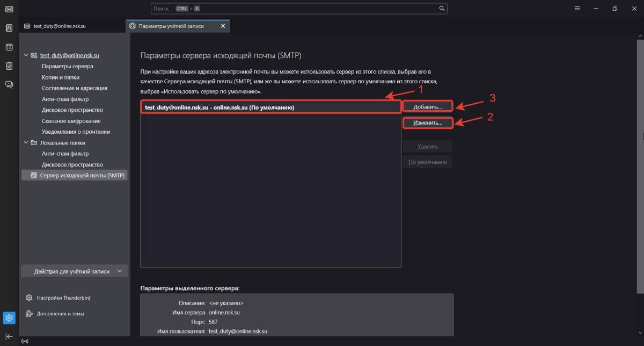Image resolution: width=644 pixels, height=346 pixels.
Task: Click the Добавить... button
Action: 428,107
